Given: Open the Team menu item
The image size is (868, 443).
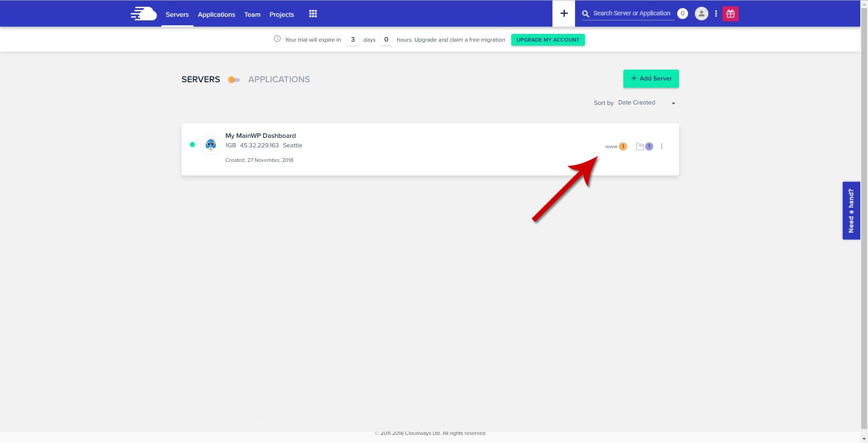Looking at the screenshot, I should click(x=252, y=14).
